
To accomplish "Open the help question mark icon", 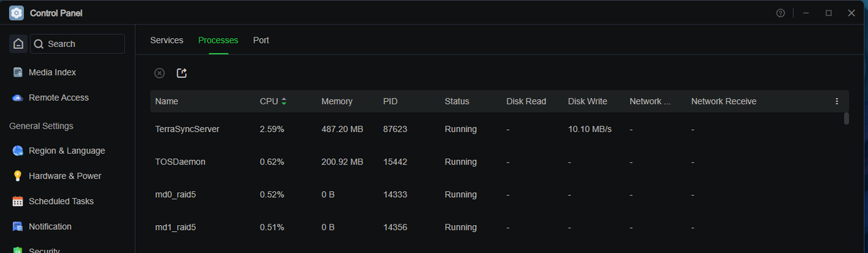I will coord(780,13).
